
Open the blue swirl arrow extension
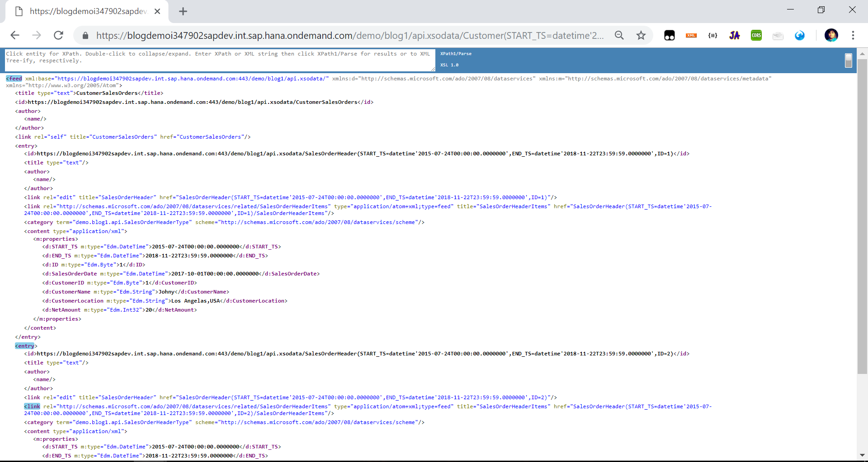[799, 35]
